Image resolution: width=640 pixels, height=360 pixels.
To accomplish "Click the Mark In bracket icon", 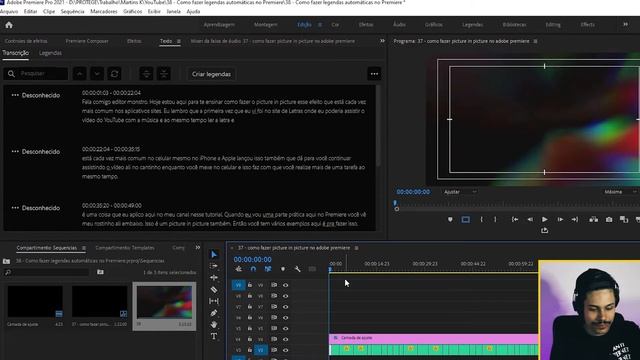I will point(481,220).
